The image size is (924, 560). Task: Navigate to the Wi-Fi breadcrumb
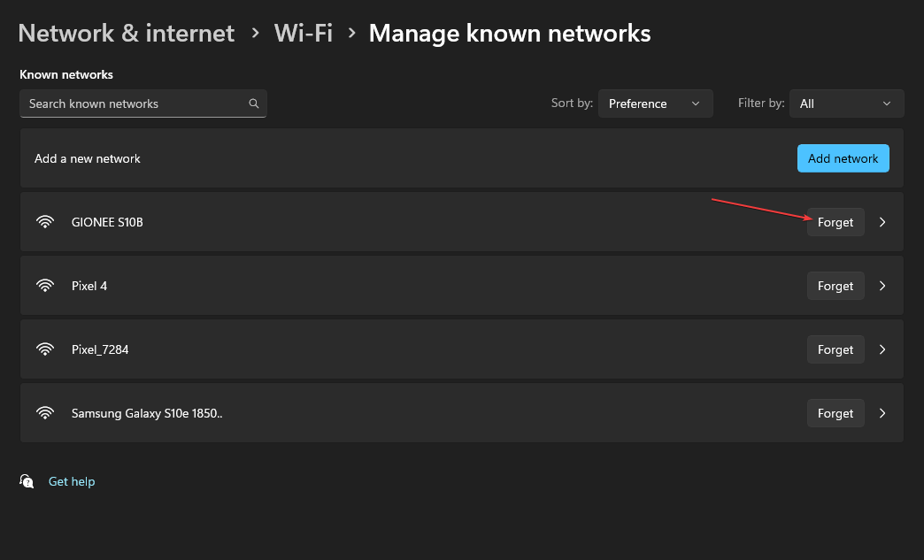(x=304, y=33)
